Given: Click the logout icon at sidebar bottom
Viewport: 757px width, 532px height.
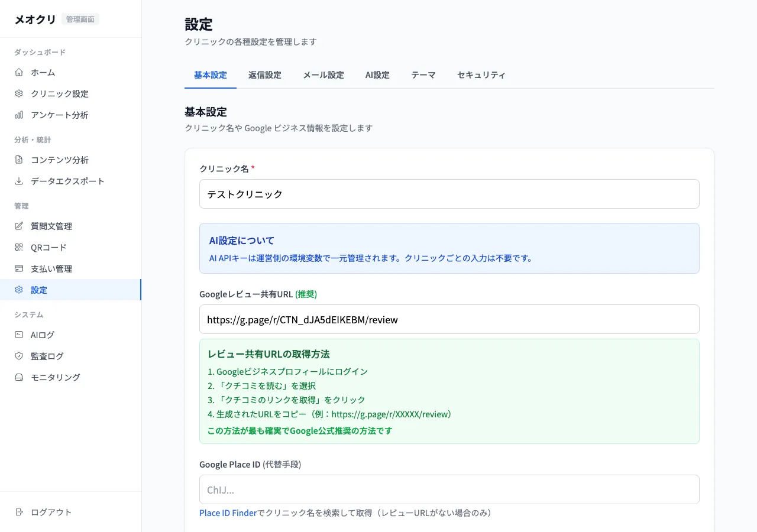Looking at the screenshot, I should [x=19, y=512].
